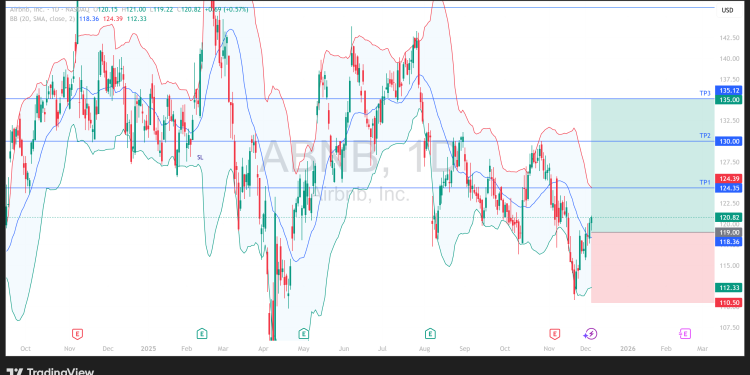750x375 pixels.
Task: Click the 110.50 red stop price label
Action: pos(728,302)
